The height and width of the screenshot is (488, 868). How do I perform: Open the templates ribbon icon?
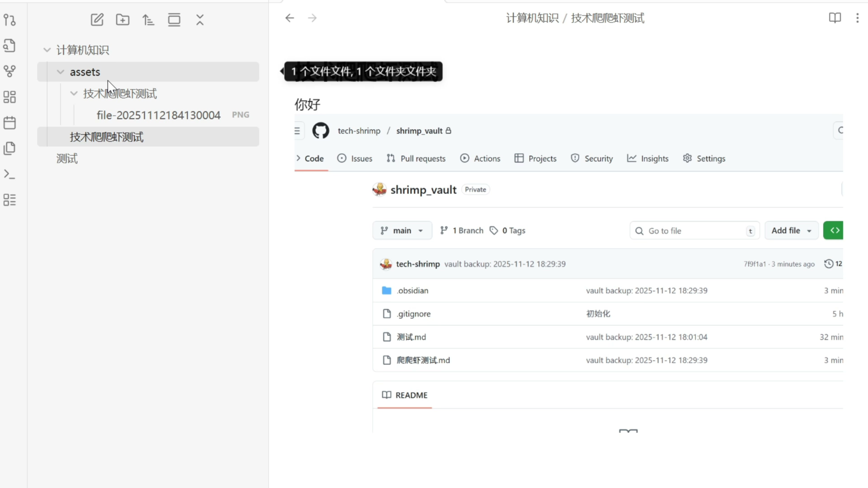pos(9,148)
